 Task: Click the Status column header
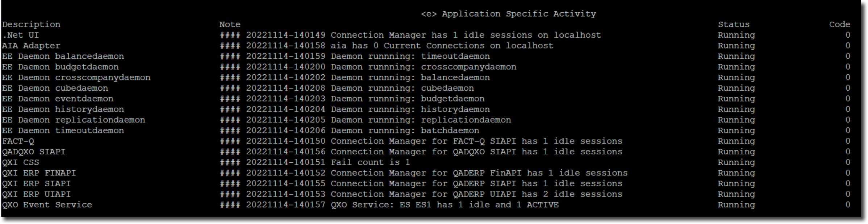734,24
